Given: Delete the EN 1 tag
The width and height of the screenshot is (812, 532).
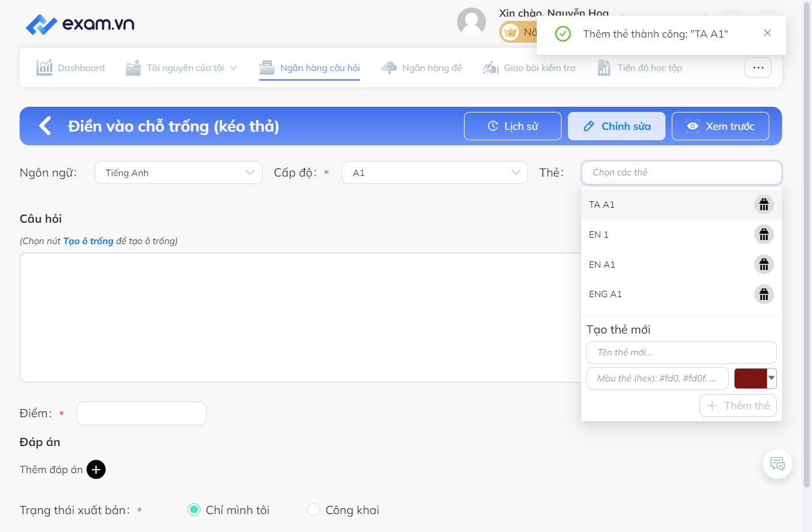Looking at the screenshot, I should (764, 234).
